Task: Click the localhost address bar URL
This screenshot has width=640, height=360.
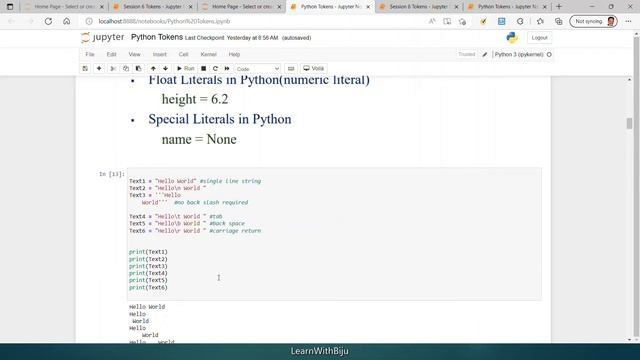Action: click(x=164, y=21)
